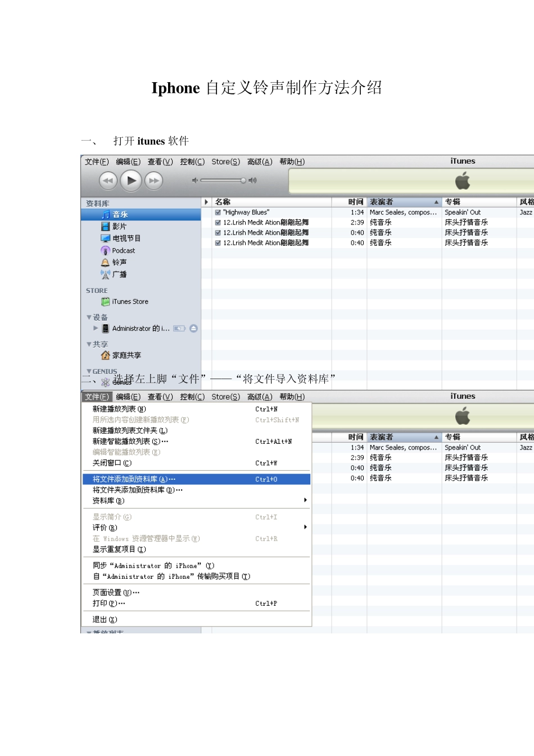Select the 电视节目 TV icon in sidebar
Image resolution: width=534 pixels, height=756 pixels.
pyautogui.click(x=105, y=238)
